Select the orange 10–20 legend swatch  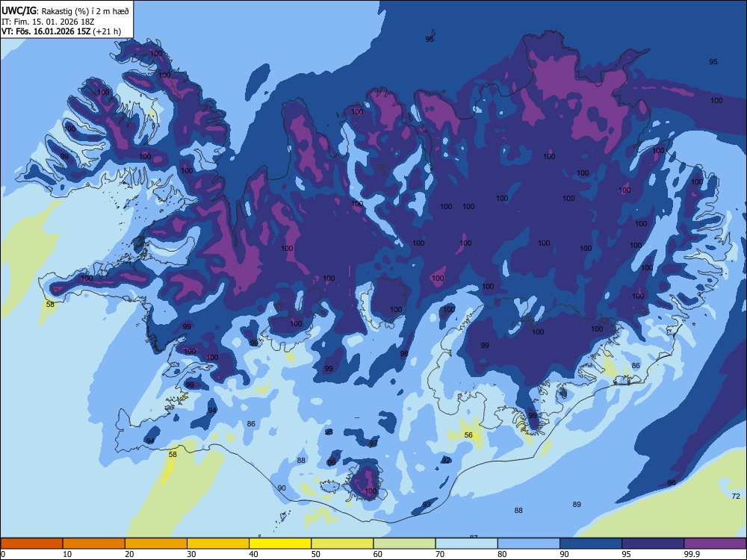[94, 544]
